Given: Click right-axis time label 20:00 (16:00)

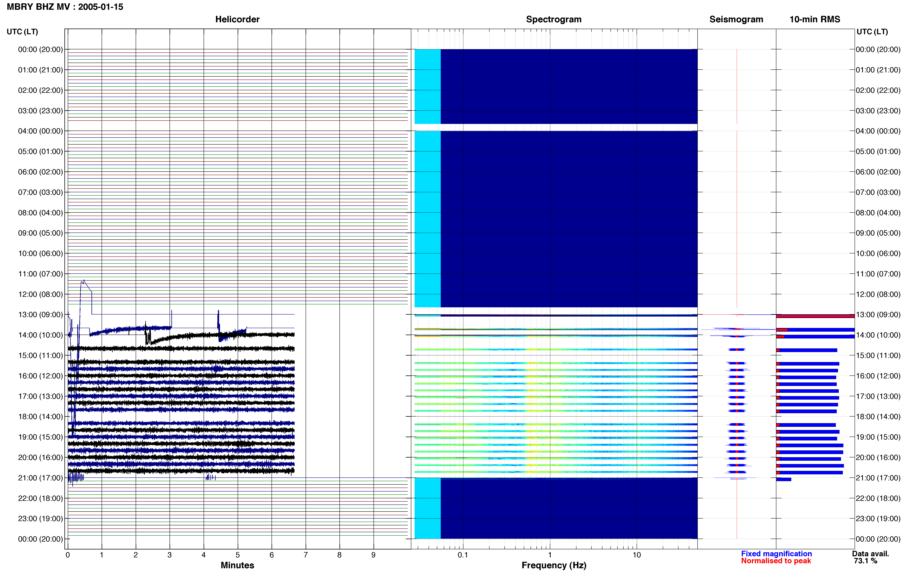Looking at the screenshot, I should 878,458.
